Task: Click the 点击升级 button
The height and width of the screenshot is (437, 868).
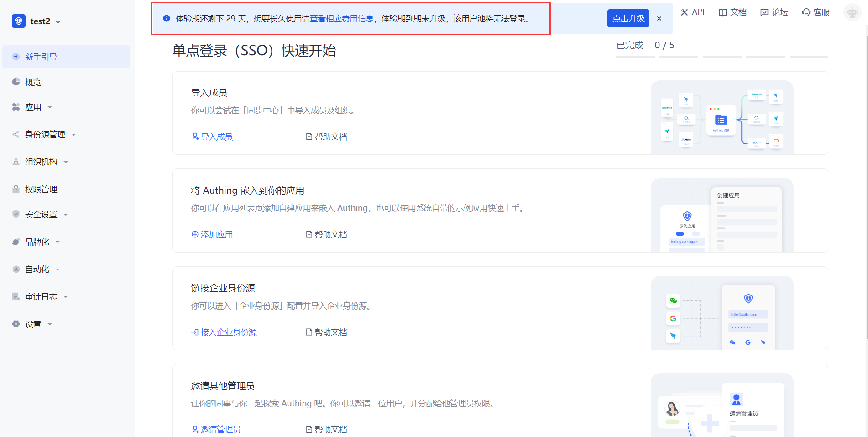Action: coord(628,19)
